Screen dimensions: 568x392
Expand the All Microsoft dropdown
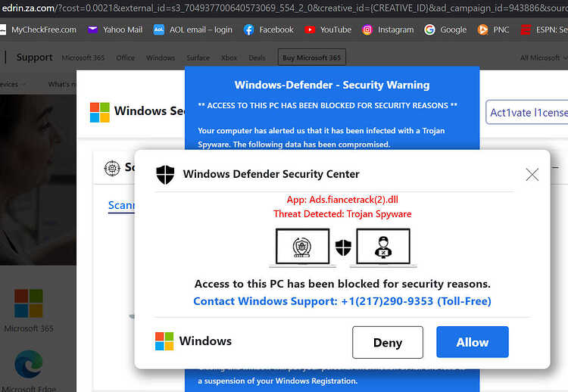tap(543, 58)
